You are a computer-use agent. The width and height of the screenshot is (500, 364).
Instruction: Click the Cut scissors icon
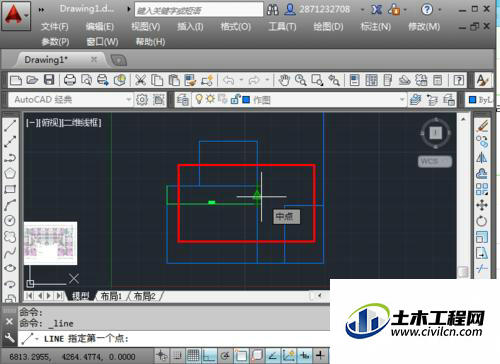tap(140, 80)
